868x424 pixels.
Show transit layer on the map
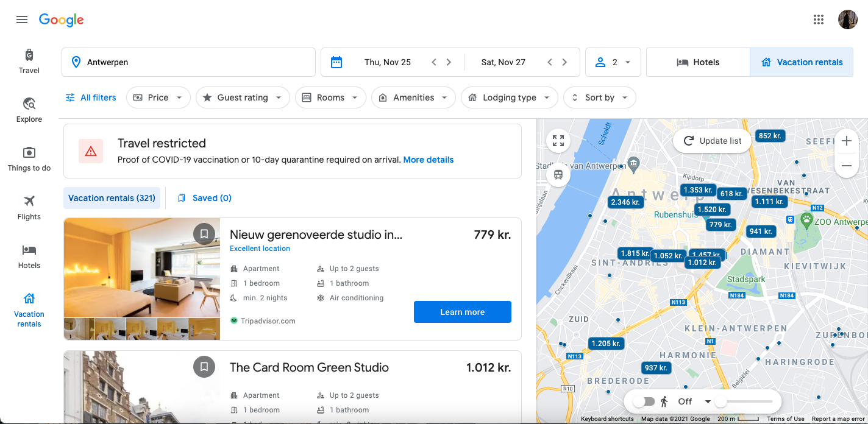(558, 175)
